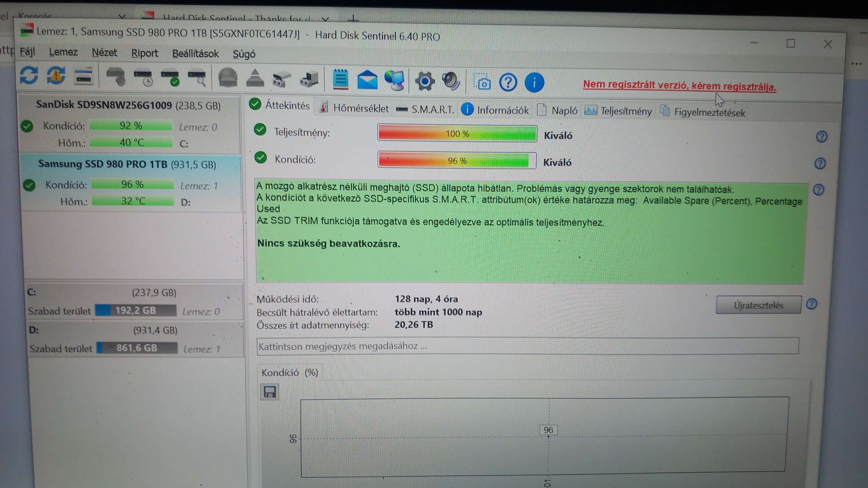This screenshot has width=868, height=488.
Task: Save the Kondíció chart with floppy icon
Action: click(x=270, y=392)
